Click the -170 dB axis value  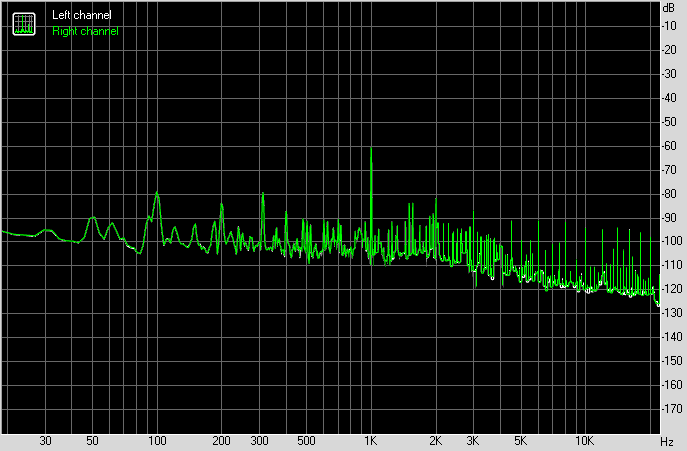[x=671, y=409]
